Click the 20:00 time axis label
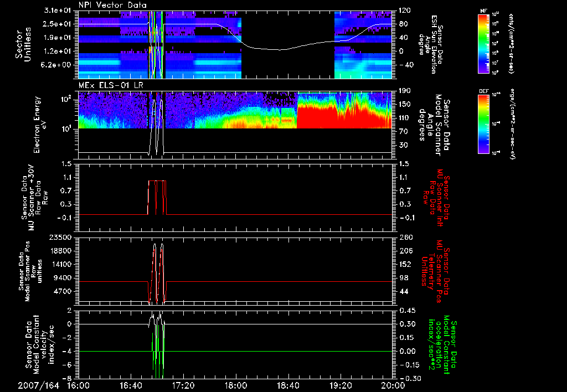The height and width of the screenshot is (392, 567). [393, 385]
